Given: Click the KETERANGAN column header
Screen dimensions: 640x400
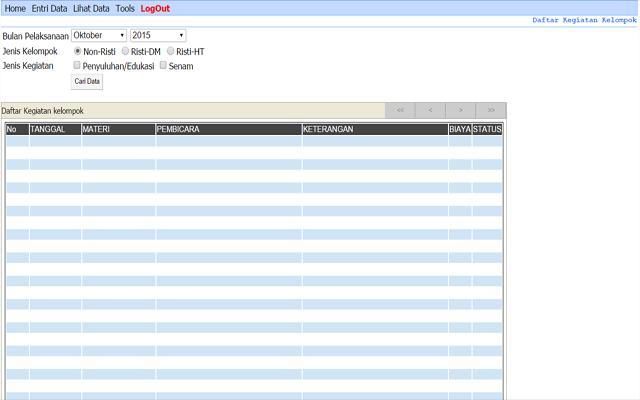Looking at the screenshot, I should click(374, 129).
